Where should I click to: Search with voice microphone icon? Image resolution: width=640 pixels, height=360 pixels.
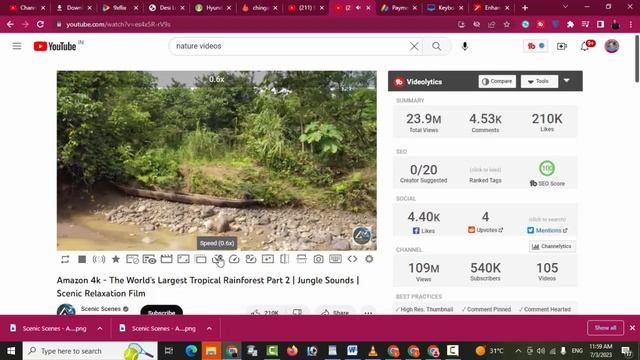pyautogui.click(x=465, y=46)
